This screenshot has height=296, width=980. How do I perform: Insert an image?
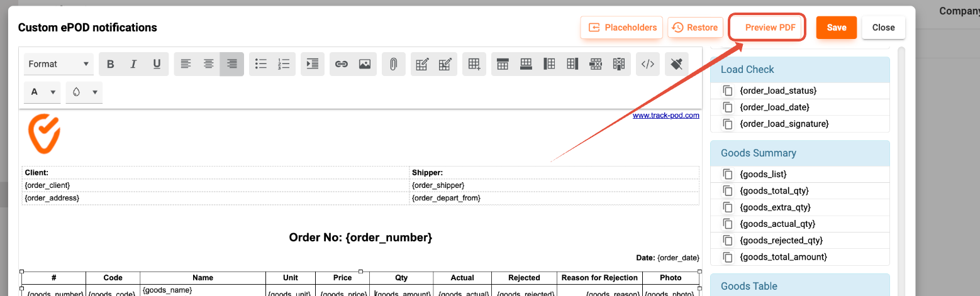[x=365, y=64]
